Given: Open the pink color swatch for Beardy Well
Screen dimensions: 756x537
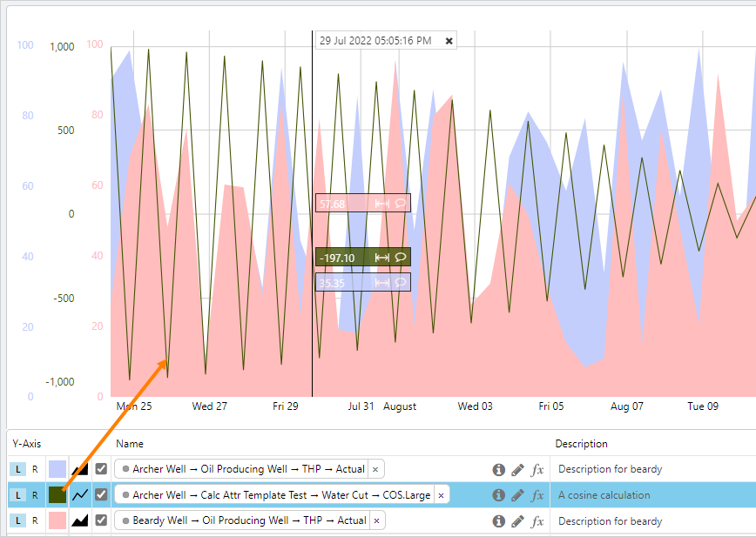Looking at the screenshot, I should click(57, 521).
